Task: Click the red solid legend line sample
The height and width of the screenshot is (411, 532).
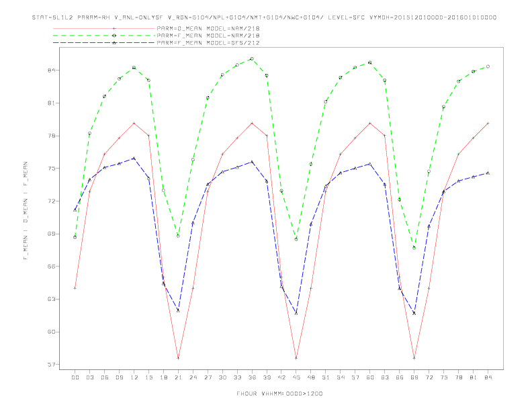Action: coord(104,28)
